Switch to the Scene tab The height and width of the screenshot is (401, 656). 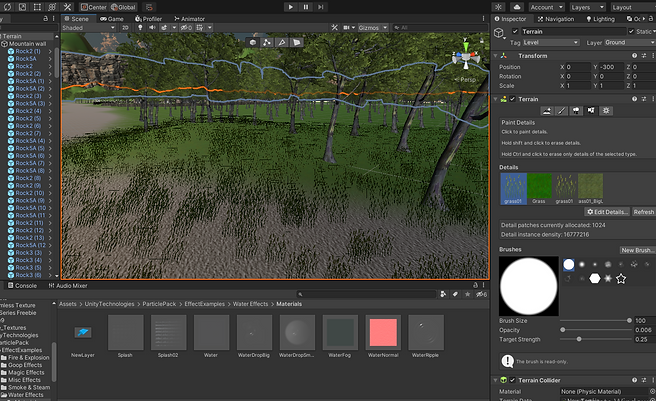(76, 19)
